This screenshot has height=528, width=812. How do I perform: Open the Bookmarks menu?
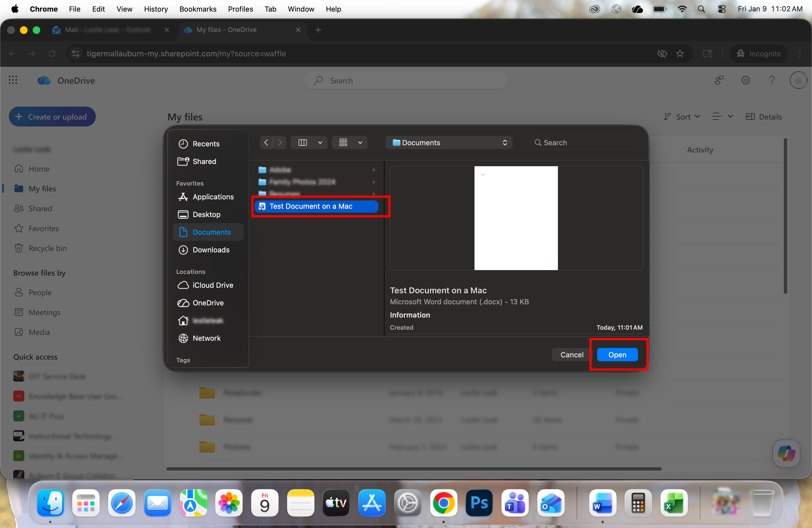[198, 9]
